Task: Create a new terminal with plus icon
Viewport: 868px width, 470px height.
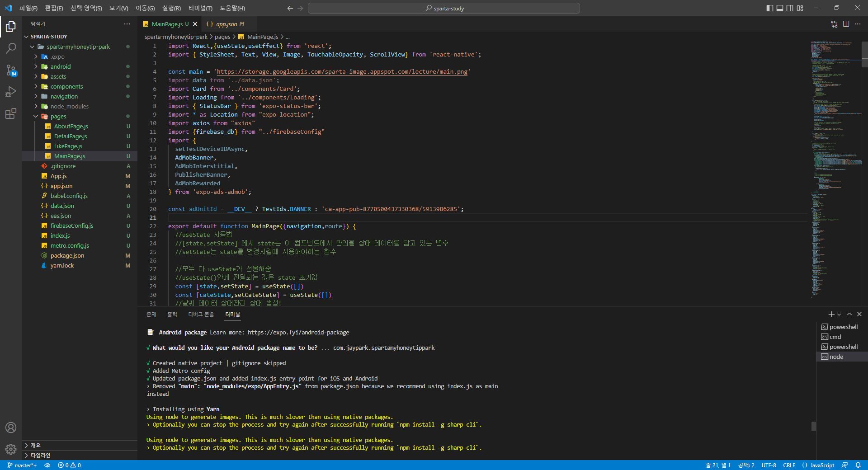Action: (831, 314)
